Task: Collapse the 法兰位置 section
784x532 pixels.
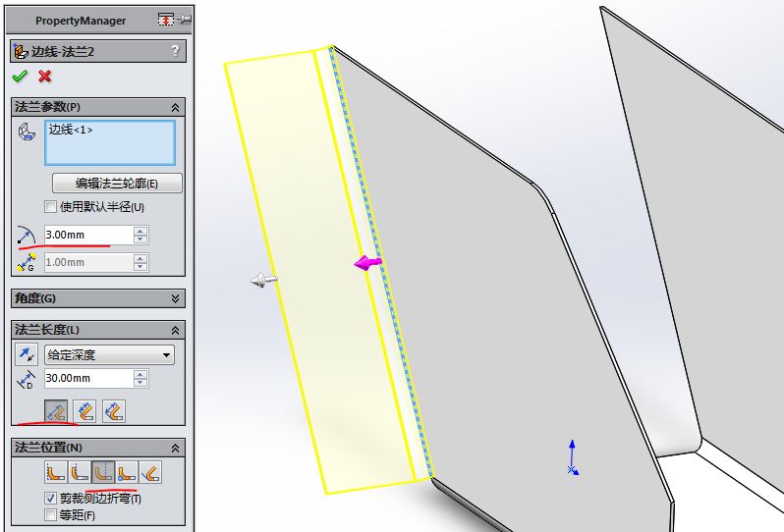Action: (x=175, y=449)
